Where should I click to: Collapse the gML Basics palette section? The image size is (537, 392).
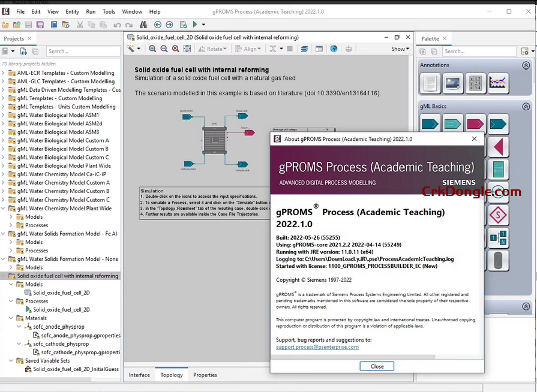tap(526, 106)
